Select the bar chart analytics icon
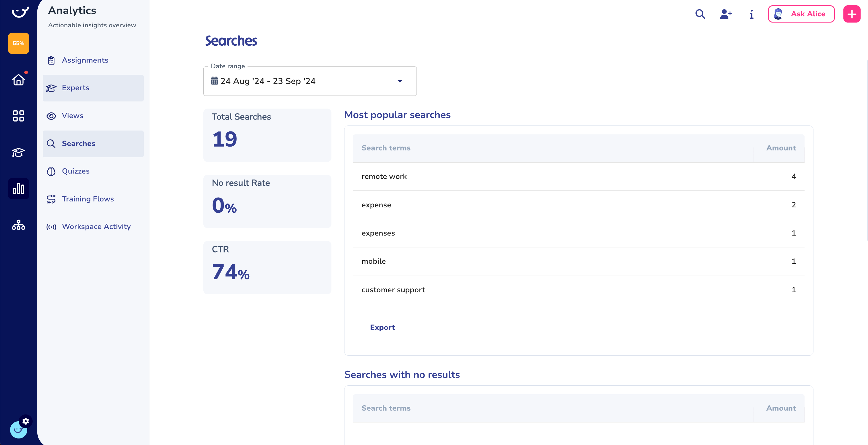 tap(19, 189)
